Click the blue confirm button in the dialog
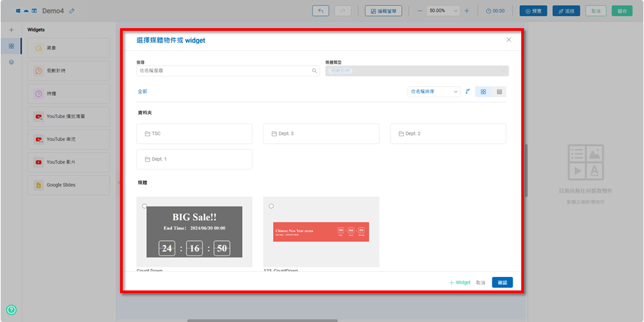Viewport: 644px width, 322px height. click(502, 282)
